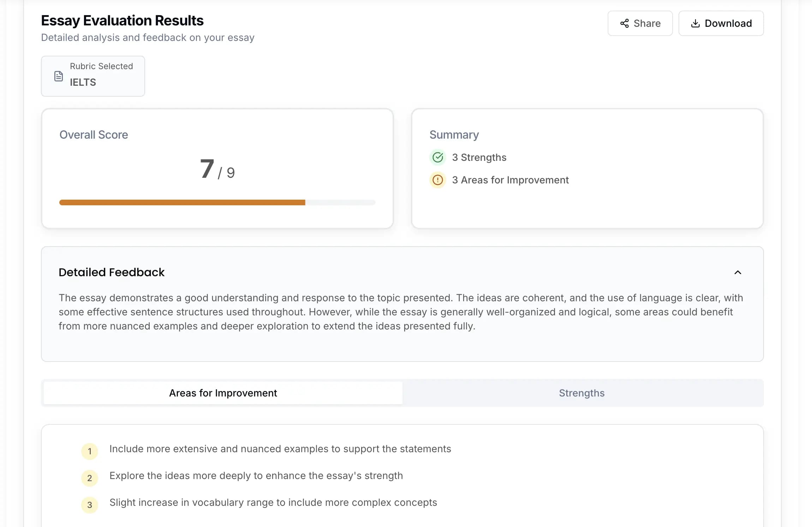Select the Areas for Improvement tab

pos(223,393)
